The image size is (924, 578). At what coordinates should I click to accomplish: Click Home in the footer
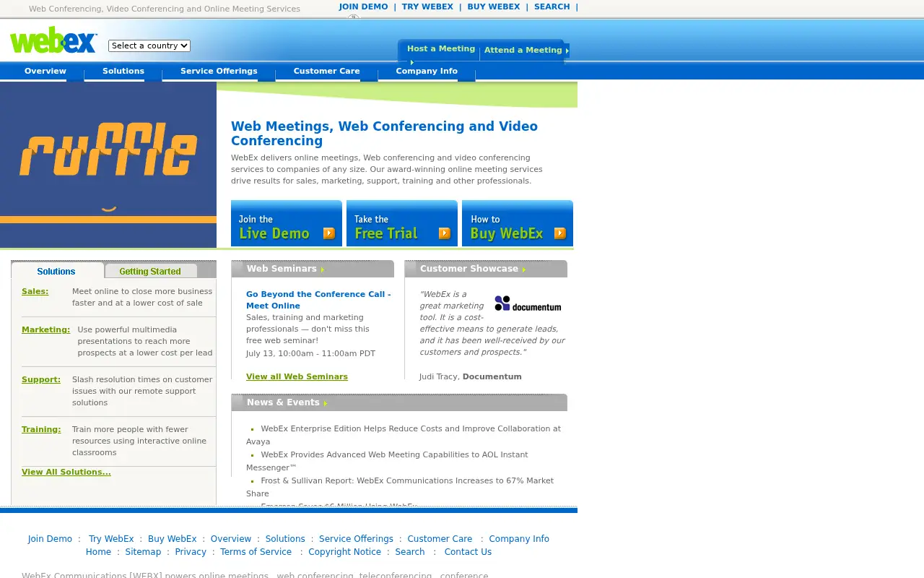coord(98,552)
